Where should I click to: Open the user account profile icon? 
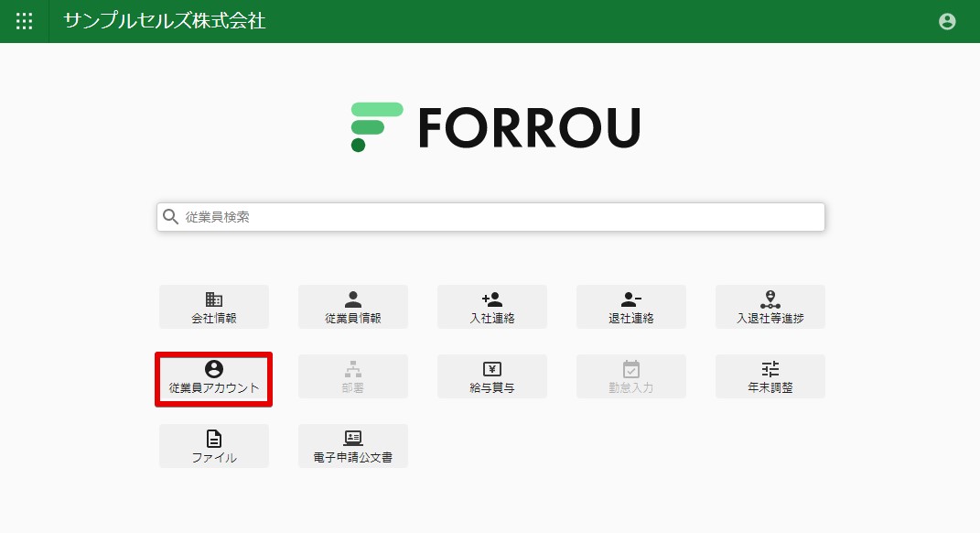click(x=947, y=21)
